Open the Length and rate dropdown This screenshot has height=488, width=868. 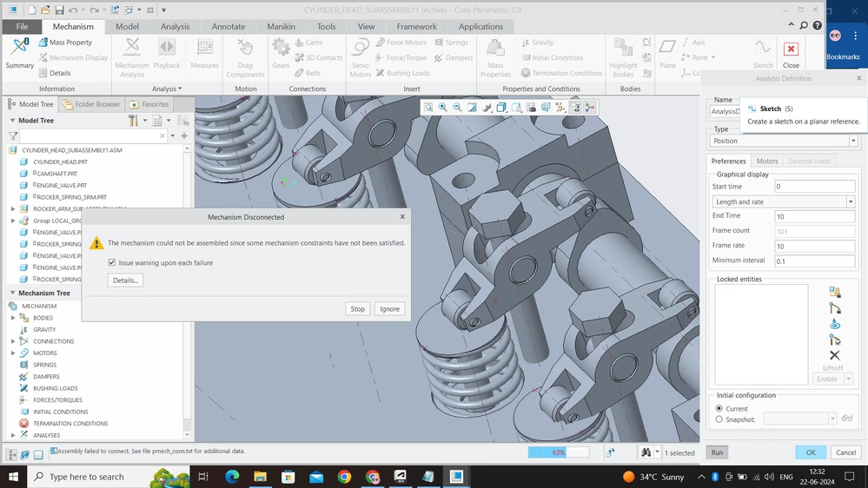click(x=784, y=202)
